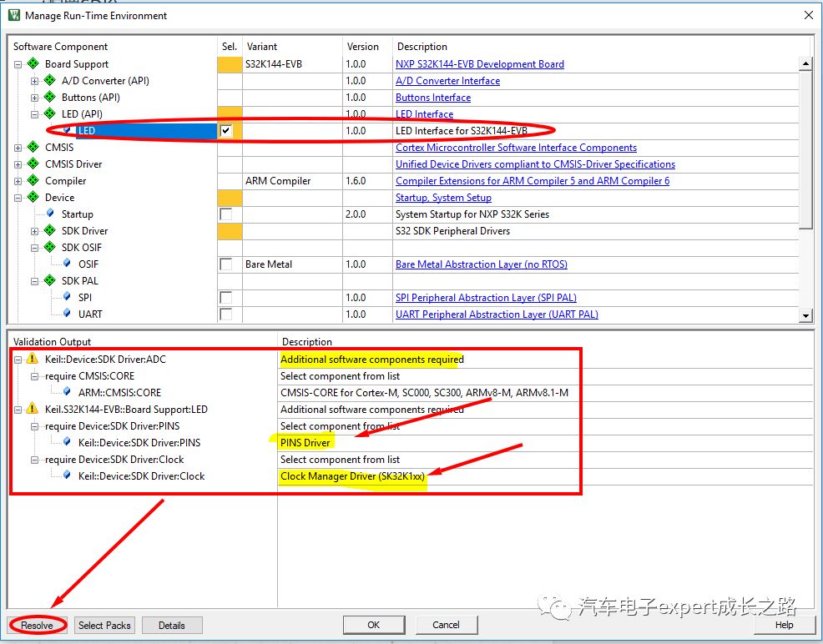Screen dimensions: 823x644
Task: Click the ARM::CMSIS:CORE blue gem icon
Action: tap(67, 391)
